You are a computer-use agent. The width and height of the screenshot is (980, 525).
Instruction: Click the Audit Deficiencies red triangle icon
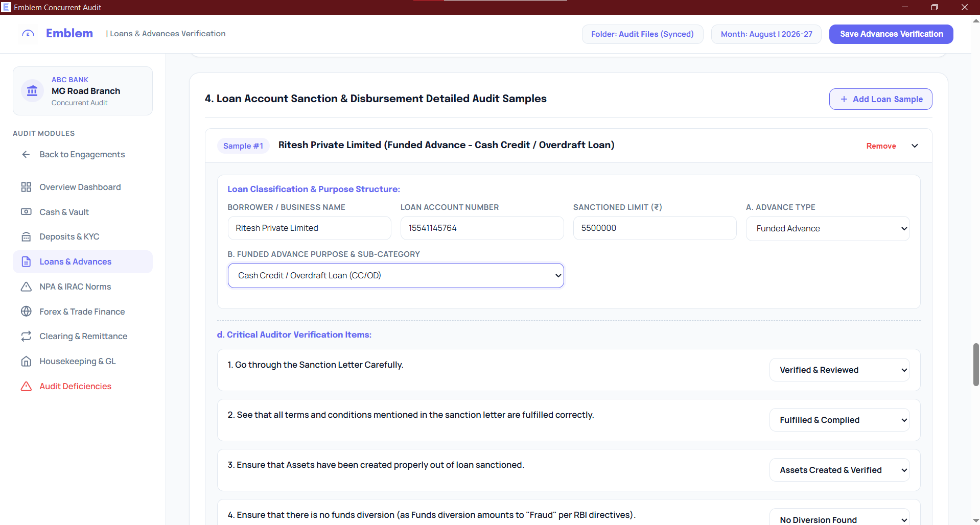pyautogui.click(x=26, y=386)
